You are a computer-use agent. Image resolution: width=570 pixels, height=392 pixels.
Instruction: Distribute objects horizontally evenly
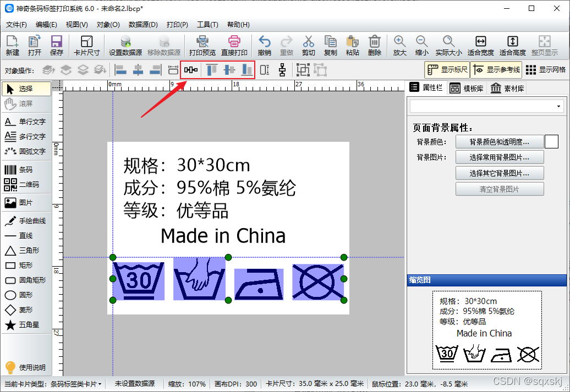coord(191,70)
